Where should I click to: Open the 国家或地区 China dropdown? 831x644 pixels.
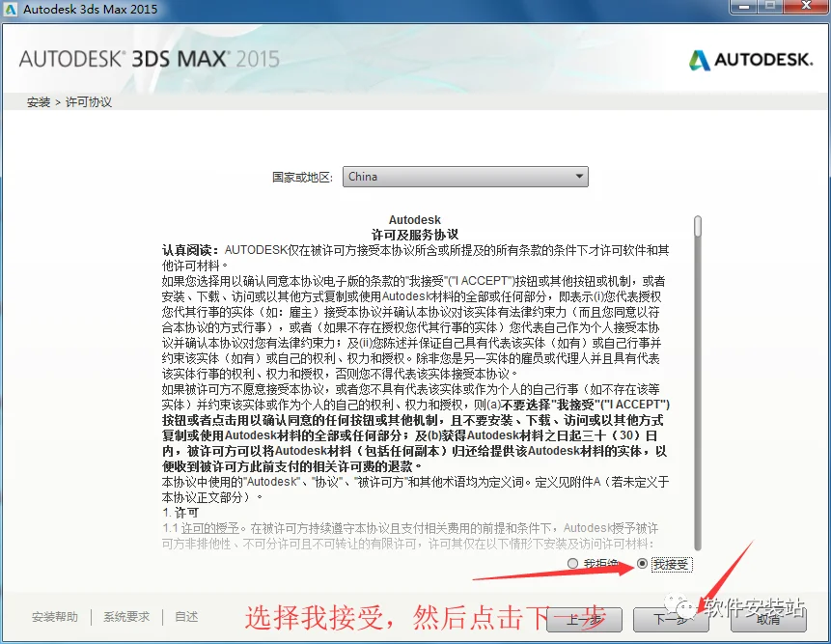coord(465,177)
